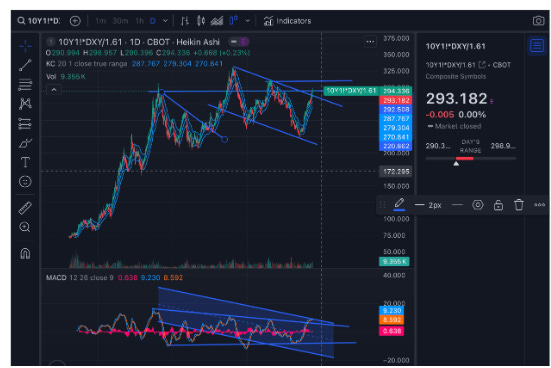Select the D daily timeframe

coord(153,21)
